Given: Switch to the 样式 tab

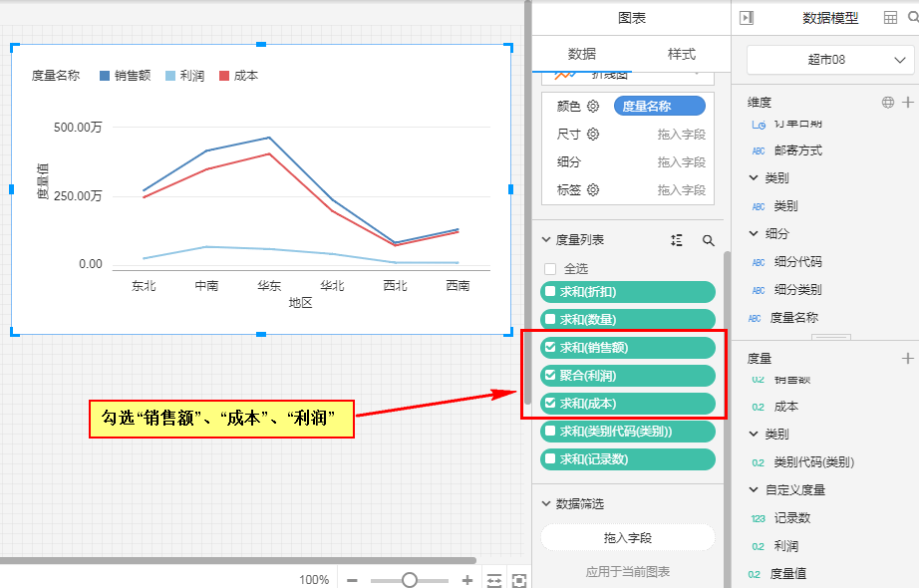Looking at the screenshot, I should pos(681,54).
